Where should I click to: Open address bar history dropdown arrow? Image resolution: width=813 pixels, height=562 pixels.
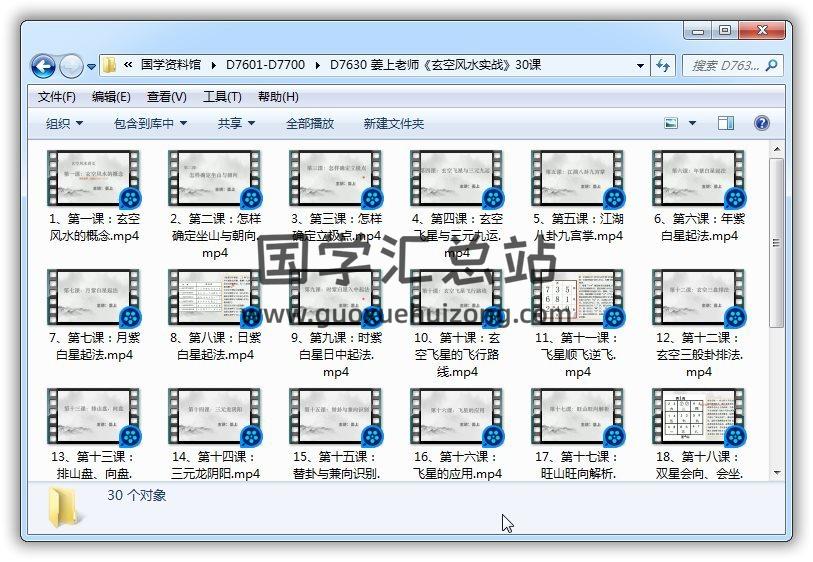(x=640, y=65)
